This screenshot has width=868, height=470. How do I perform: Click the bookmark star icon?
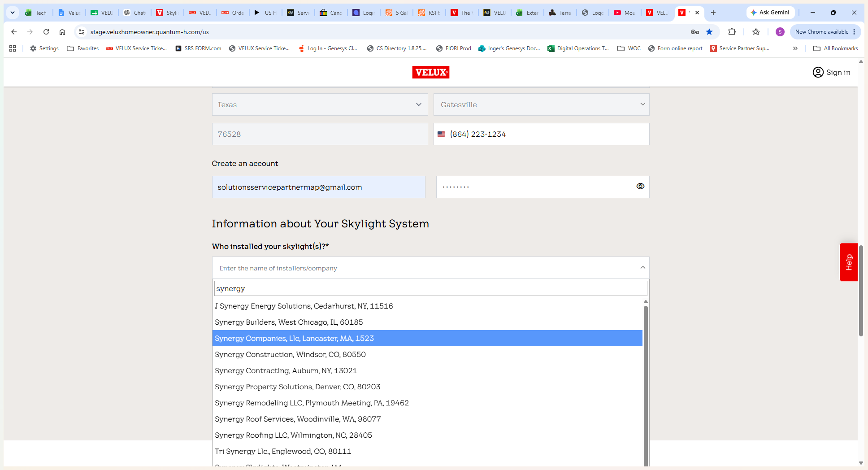(x=709, y=32)
